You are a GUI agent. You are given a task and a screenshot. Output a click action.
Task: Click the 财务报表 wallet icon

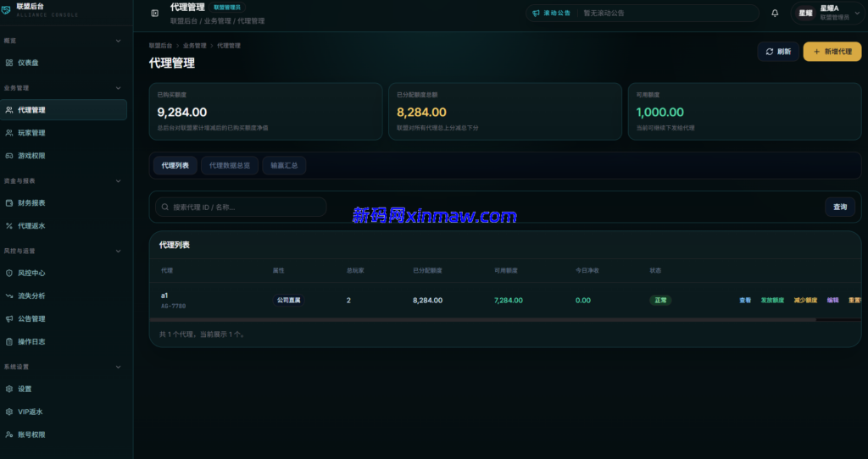8,203
